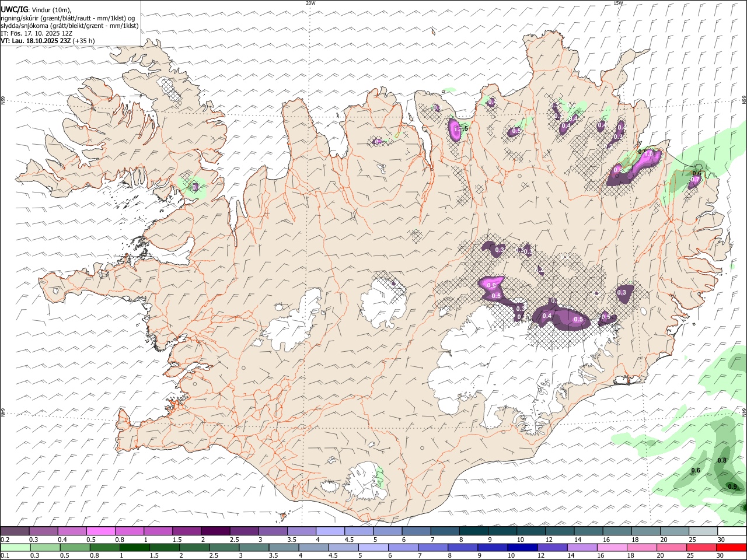The width and height of the screenshot is (747, 560).
Task: Select the bright pink 0.5 upper-row swatch
Action: [x=100, y=531]
